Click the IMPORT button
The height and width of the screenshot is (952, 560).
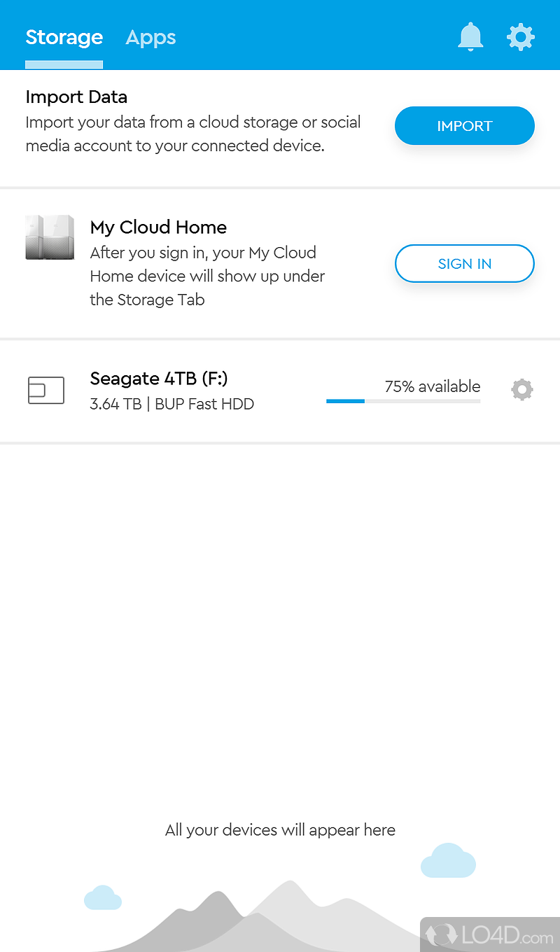point(464,126)
